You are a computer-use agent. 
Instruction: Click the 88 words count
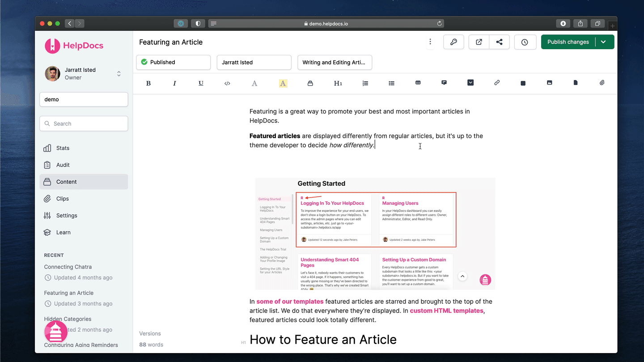[151, 345]
